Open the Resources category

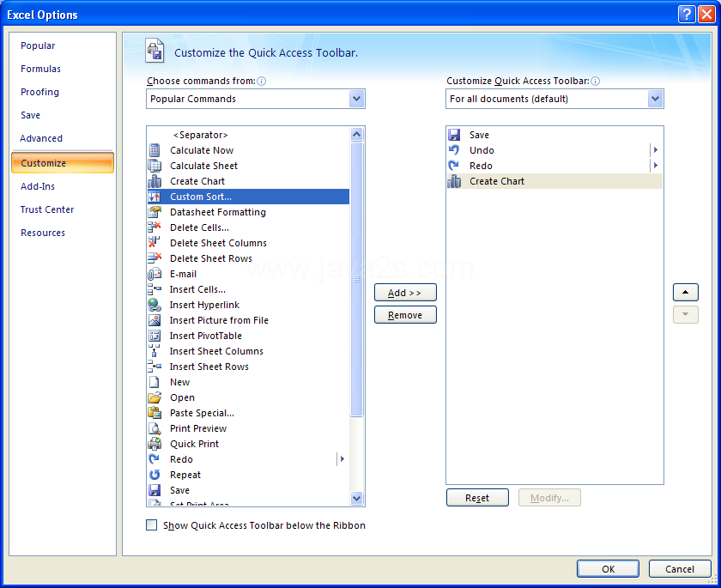coord(43,233)
